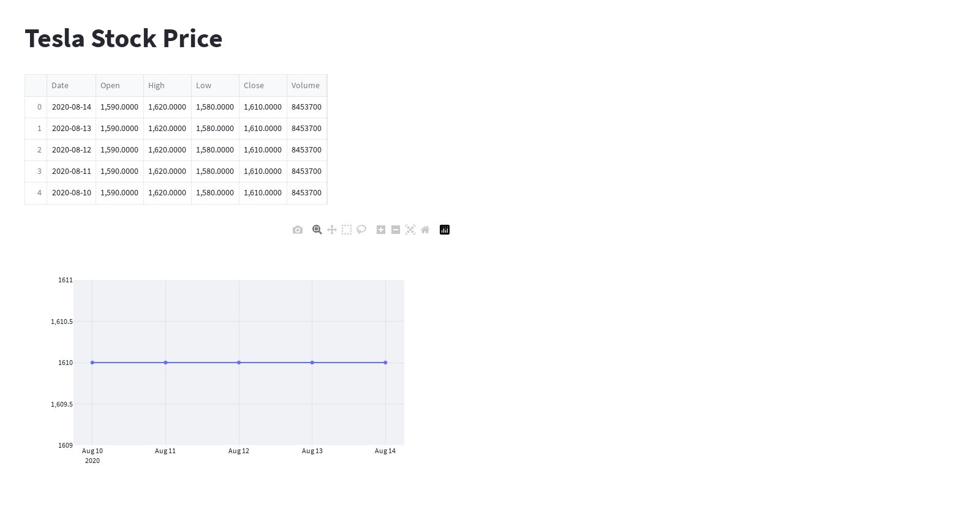
Task: Select the date cell 2020-08-10
Action: [x=71, y=193]
